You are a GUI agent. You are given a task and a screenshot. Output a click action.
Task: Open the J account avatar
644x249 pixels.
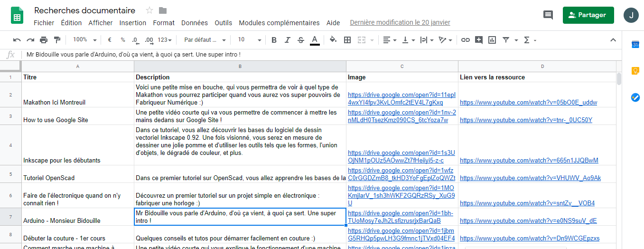click(631, 15)
